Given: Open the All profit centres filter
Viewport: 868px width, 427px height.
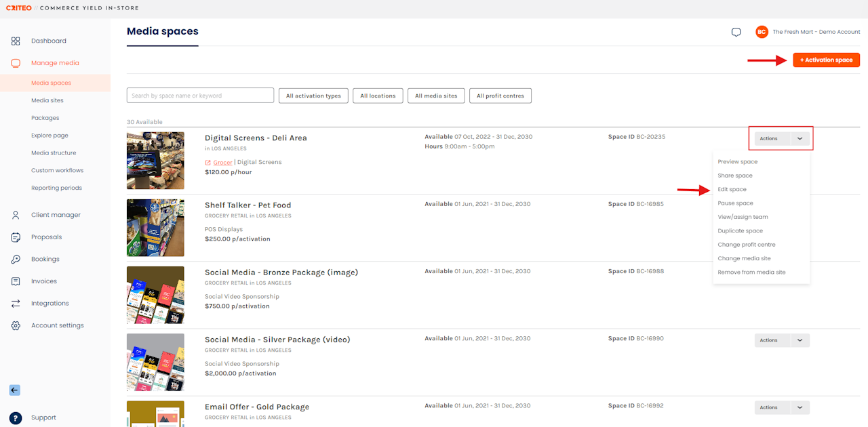Looking at the screenshot, I should point(500,96).
